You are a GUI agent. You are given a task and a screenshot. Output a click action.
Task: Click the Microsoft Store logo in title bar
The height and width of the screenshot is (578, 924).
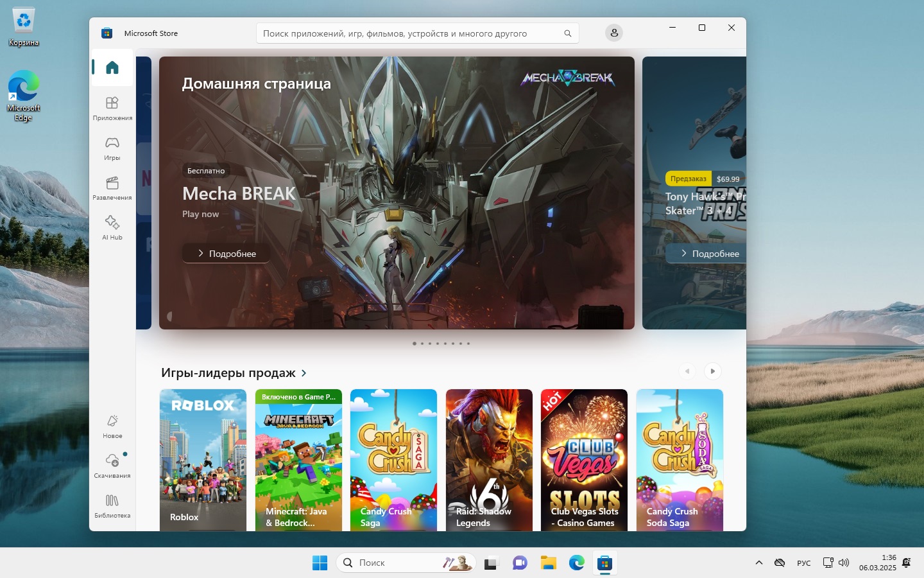pyautogui.click(x=107, y=33)
